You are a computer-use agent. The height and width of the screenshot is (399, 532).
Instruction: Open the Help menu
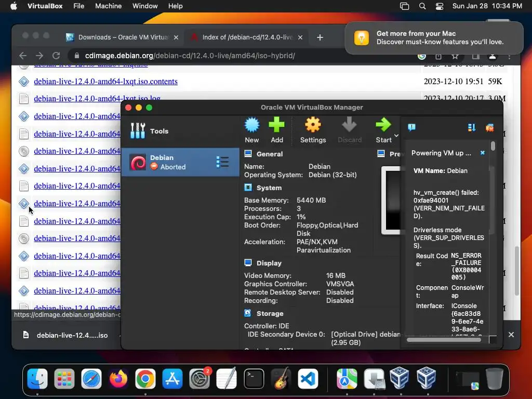(176, 6)
